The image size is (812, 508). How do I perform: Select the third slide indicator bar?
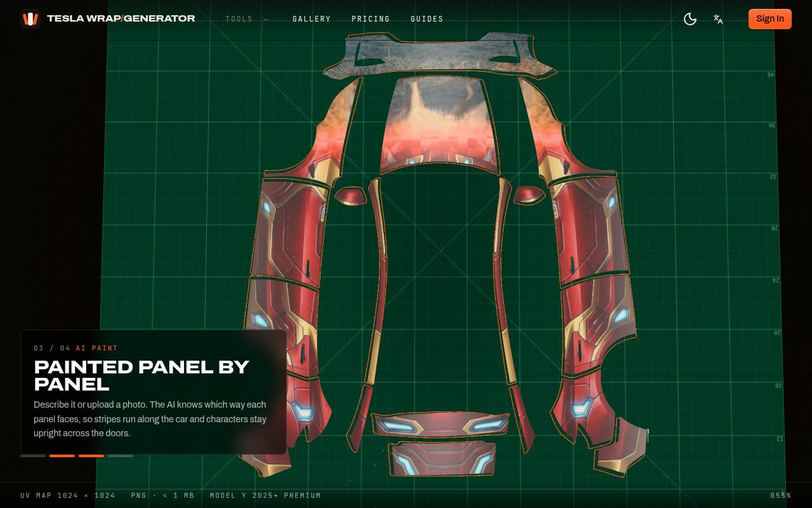(x=91, y=455)
